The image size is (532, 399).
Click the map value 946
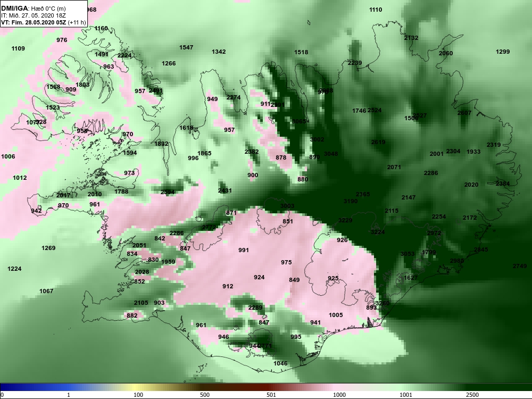(x=223, y=337)
